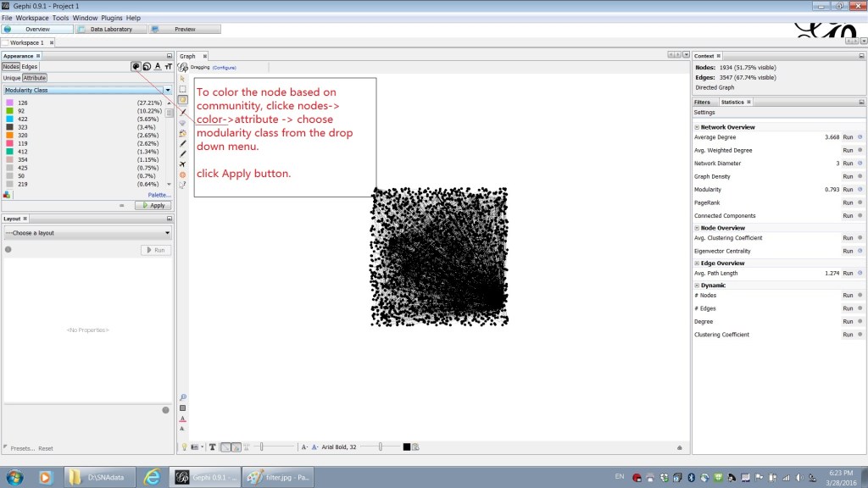Viewport: 868px width, 488px height.
Task: Run the PageRank statistic
Action: click(x=847, y=202)
